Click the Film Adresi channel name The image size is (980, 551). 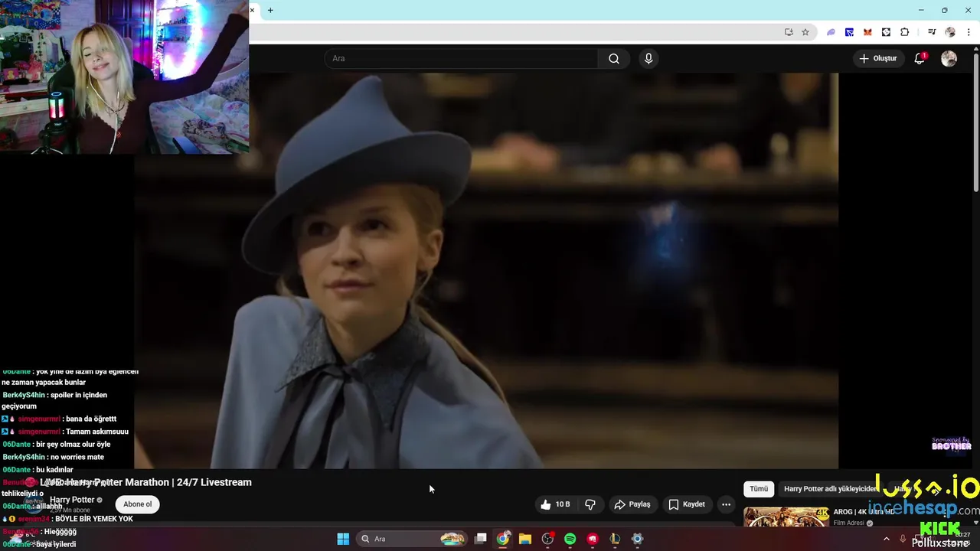coord(848,523)
